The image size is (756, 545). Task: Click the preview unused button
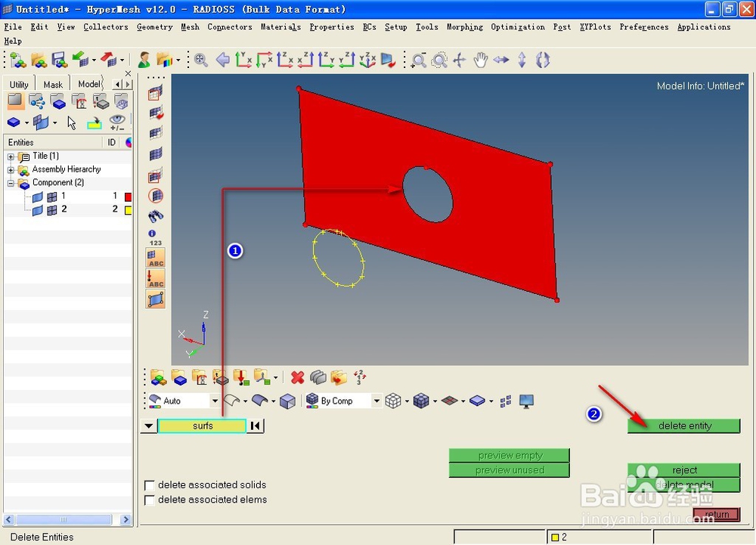point(510,470)
